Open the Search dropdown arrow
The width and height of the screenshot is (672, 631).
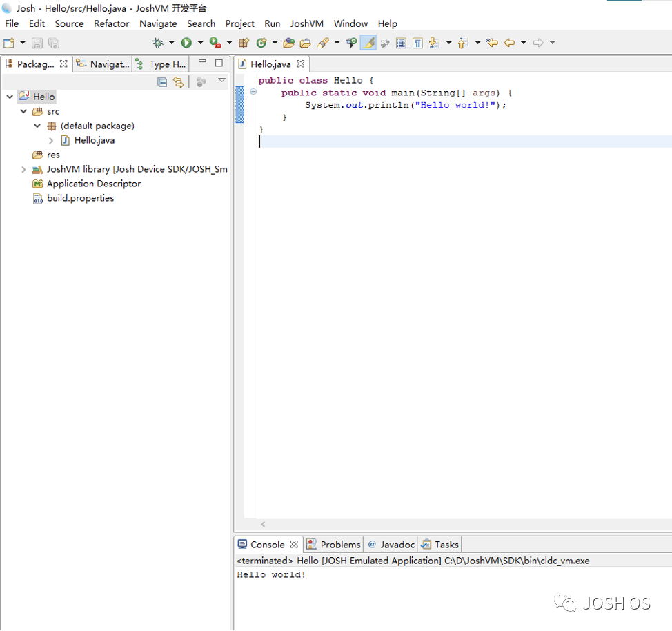coord(337,43)
